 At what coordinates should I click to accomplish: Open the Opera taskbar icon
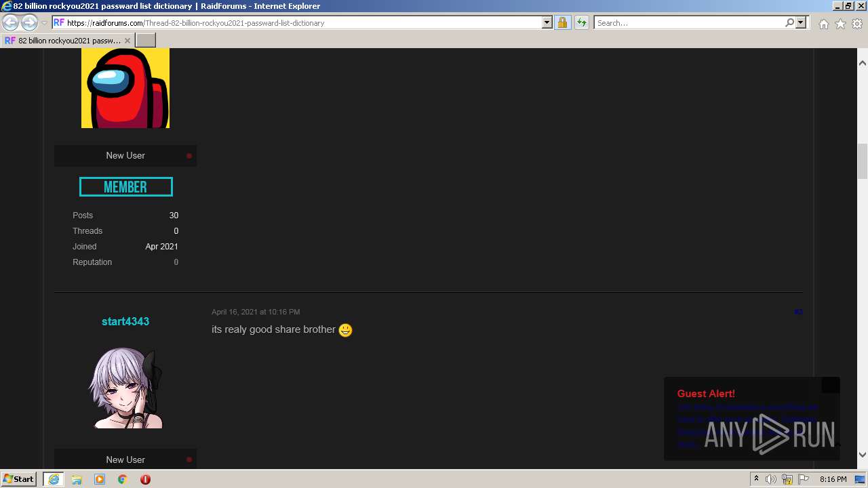(x=145, y=479)
